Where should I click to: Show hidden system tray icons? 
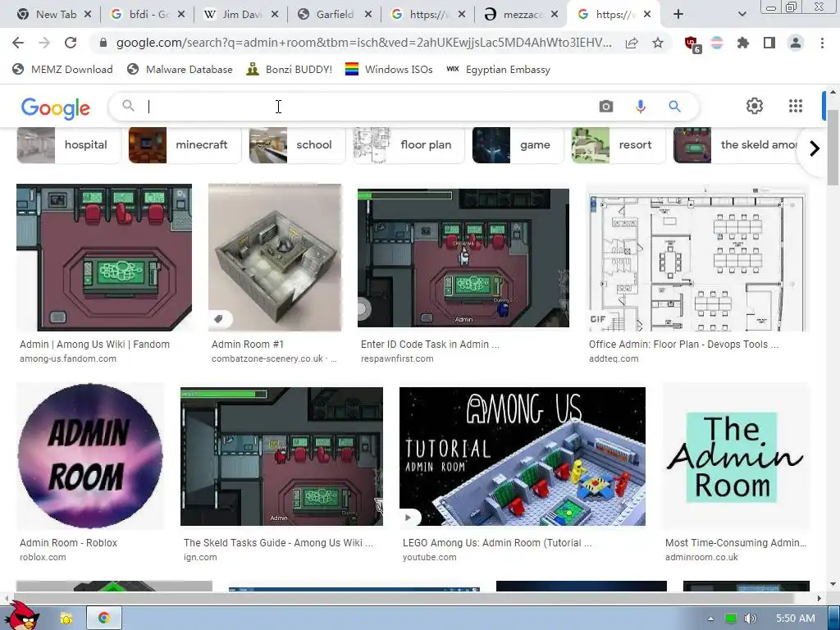tap(711, 619)
